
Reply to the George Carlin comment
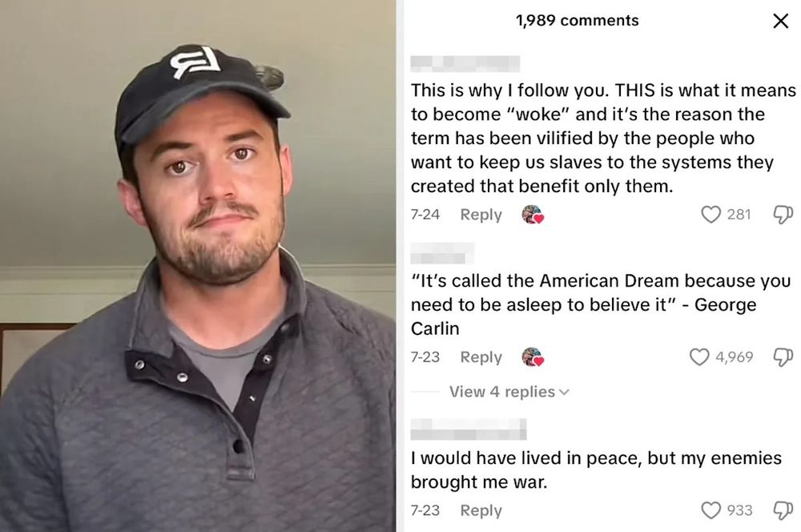pyautogui.click(x=481, y=357)
